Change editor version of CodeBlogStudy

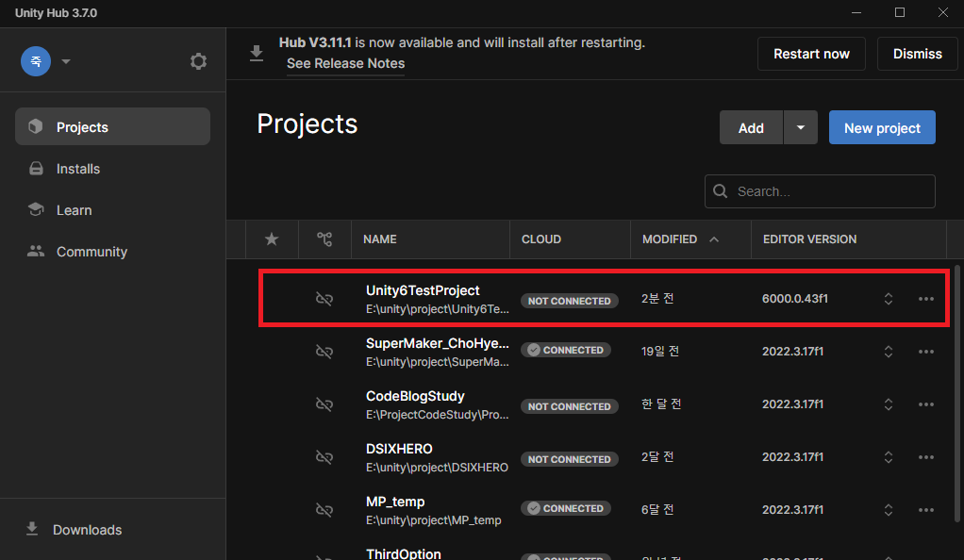pos(889,404)
